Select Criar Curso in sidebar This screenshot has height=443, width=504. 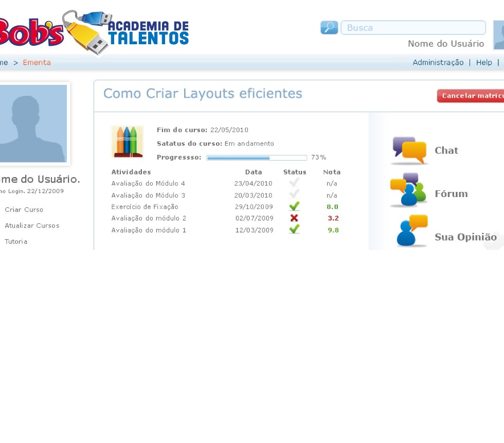[24, 210]
